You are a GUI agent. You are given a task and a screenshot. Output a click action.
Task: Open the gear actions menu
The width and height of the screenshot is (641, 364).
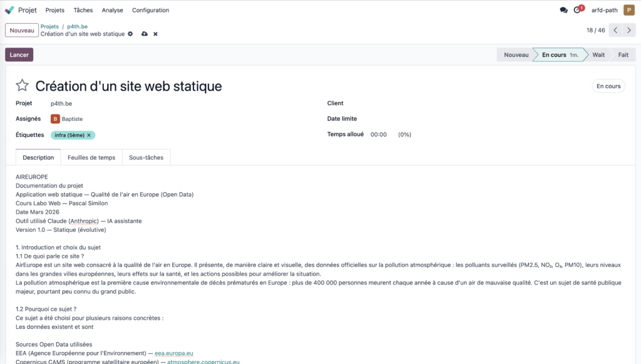pyautogui.click(x=131, y=34)
